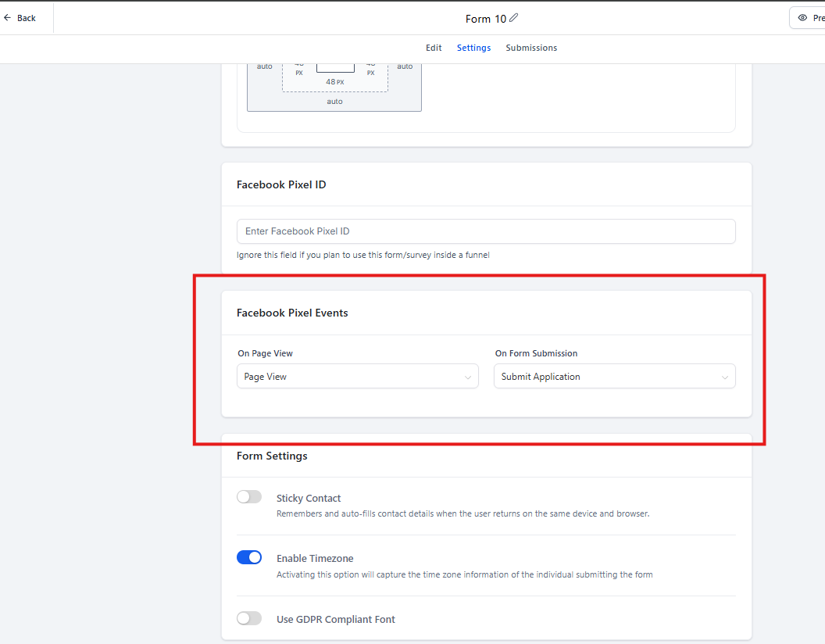This screenshot has height=644, width=825.
Task: Turn on Use GDPR Compliant Font
Action: [249, 618]
